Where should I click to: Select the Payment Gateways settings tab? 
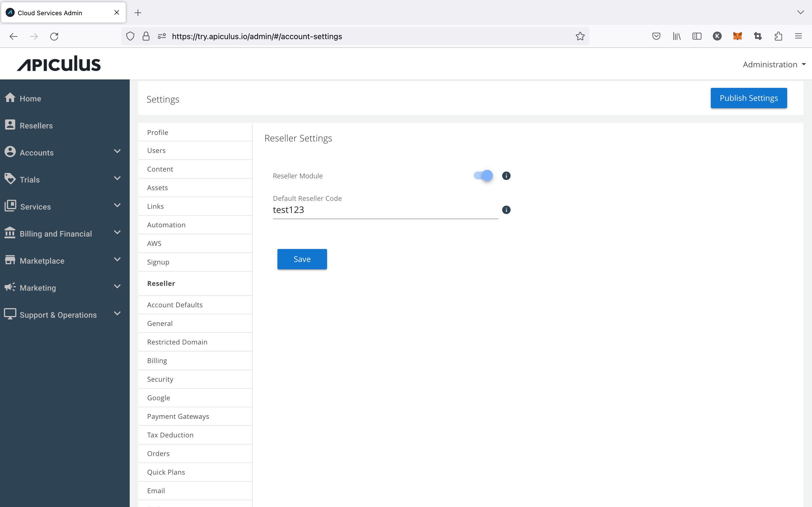(x=178, y=416)
